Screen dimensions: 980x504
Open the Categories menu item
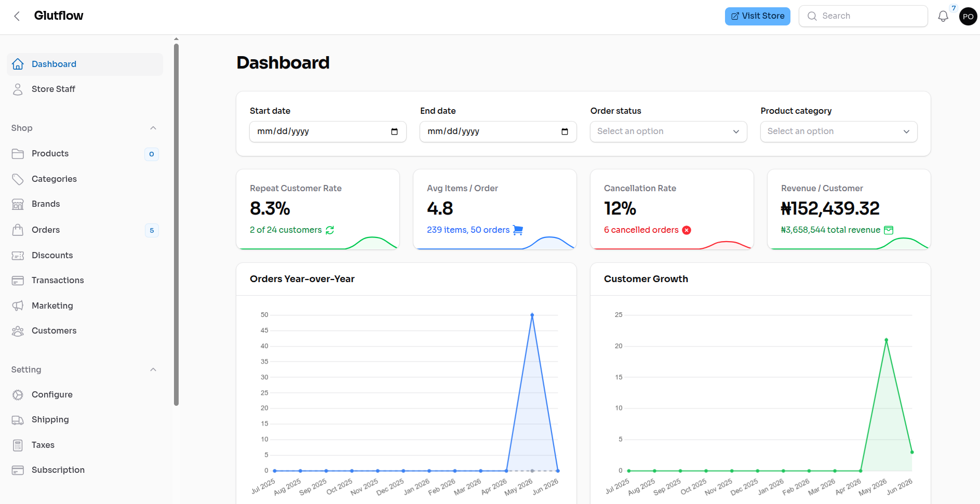(85, 179)
